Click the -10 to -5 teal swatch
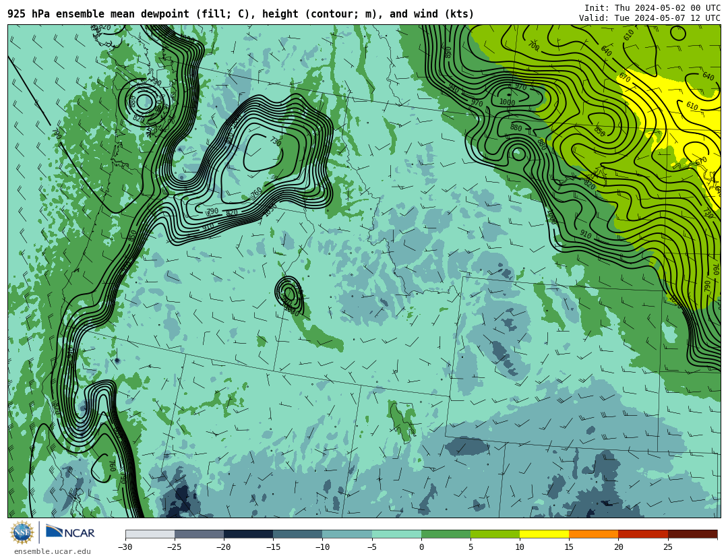This screenshot has height=560, width=728. (x=347, y=534)
